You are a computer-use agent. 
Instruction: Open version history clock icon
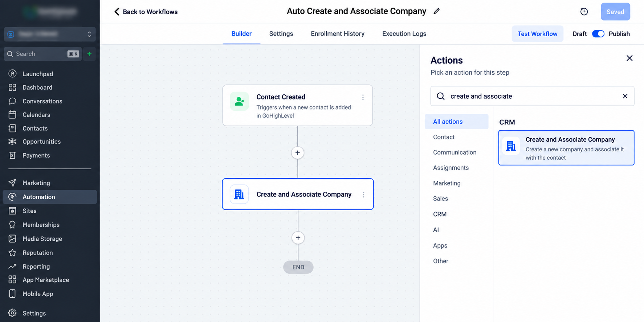584,12
